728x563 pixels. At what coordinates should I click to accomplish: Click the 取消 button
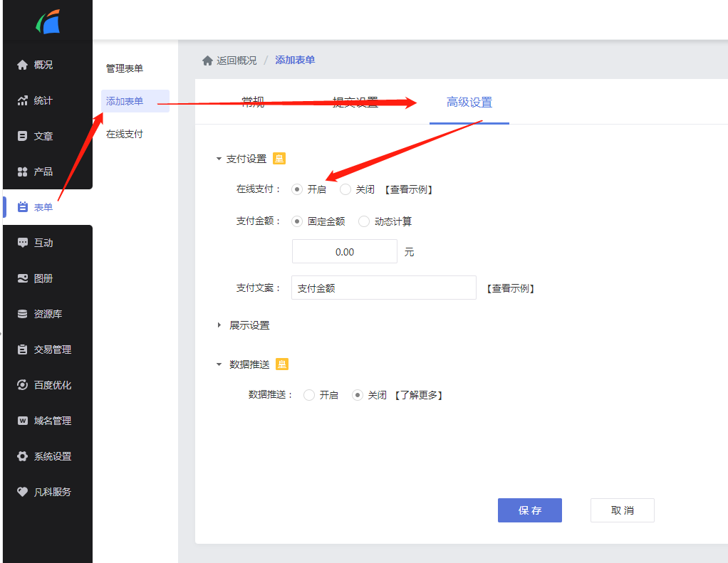click(x=622, y=510)
